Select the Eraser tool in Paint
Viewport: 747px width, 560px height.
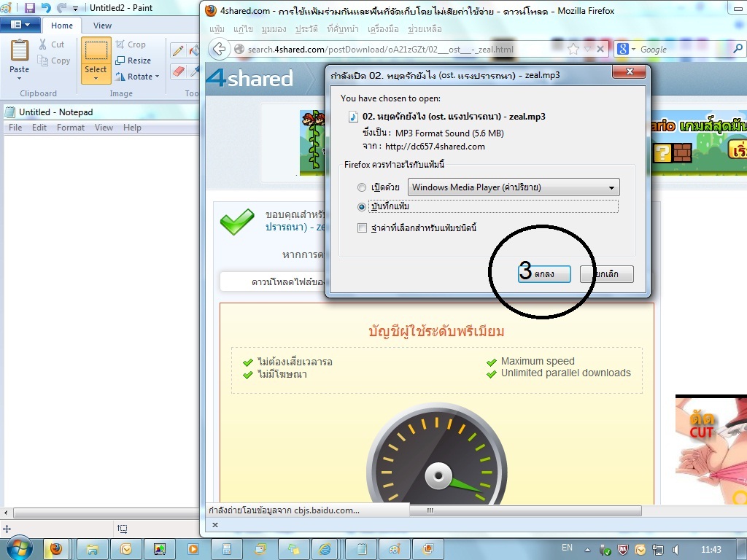178,71
